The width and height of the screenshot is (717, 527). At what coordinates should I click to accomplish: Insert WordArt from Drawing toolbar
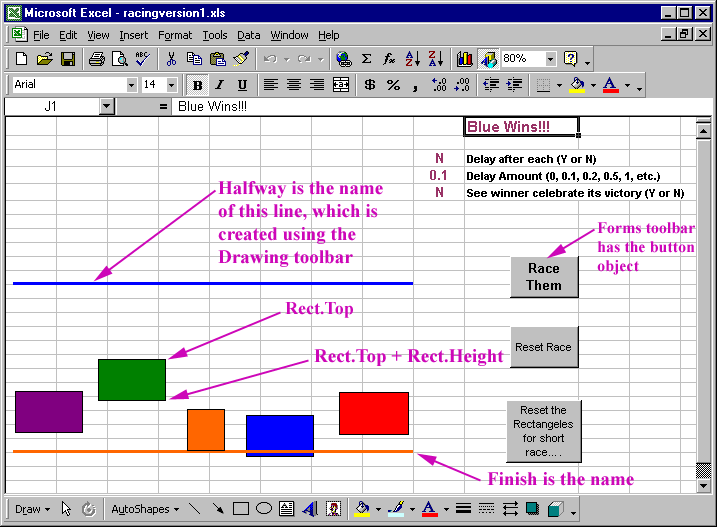click(x=310, y=509)
